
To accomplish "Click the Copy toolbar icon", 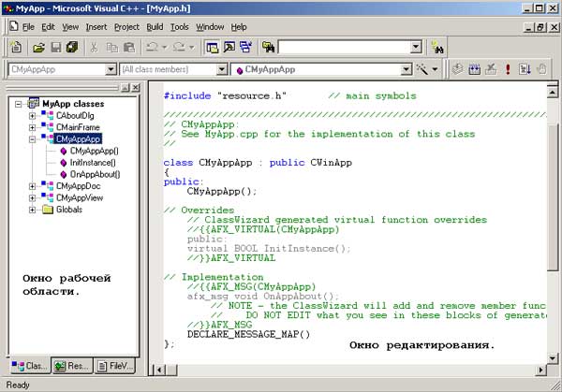I will pos(112,47).
